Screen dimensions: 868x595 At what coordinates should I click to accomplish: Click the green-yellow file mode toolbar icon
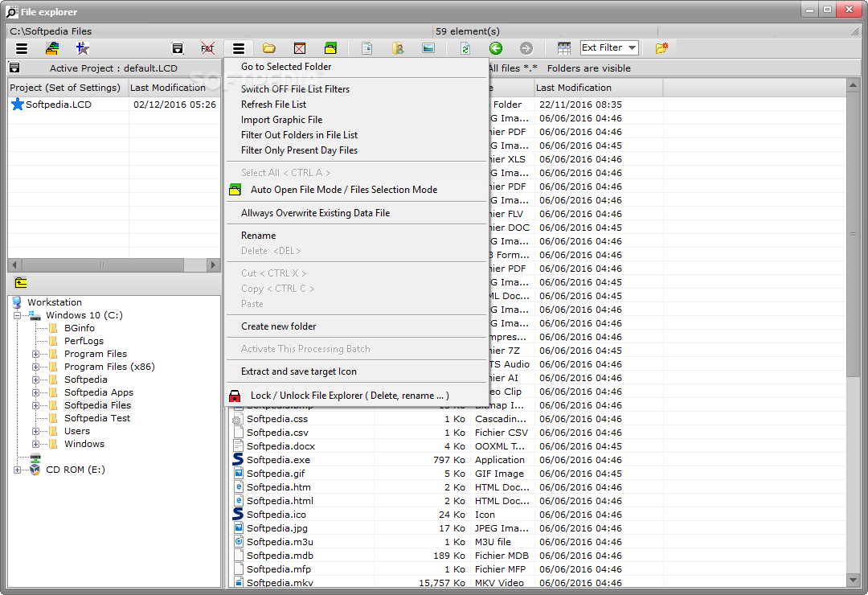(330, 48)
